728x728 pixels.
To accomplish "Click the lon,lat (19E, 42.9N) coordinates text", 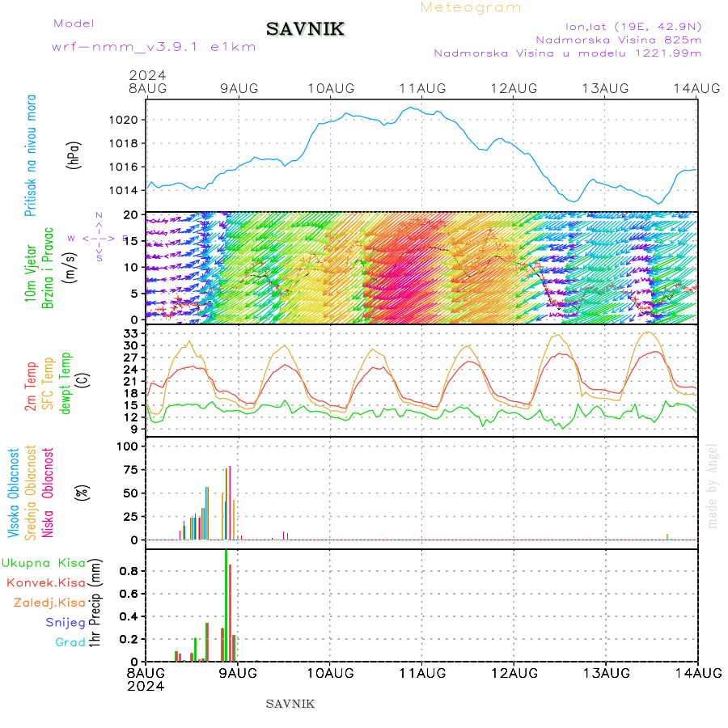I will [x=633, y=27].
